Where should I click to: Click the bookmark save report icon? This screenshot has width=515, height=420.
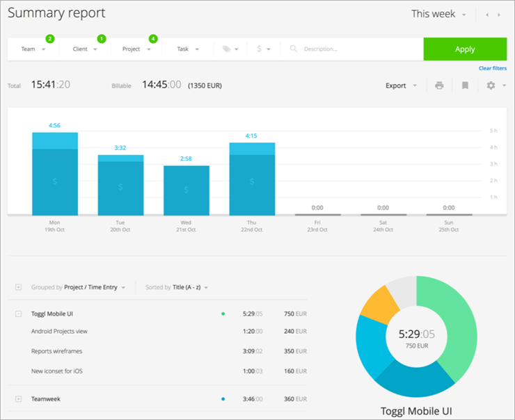pos(465,86)
